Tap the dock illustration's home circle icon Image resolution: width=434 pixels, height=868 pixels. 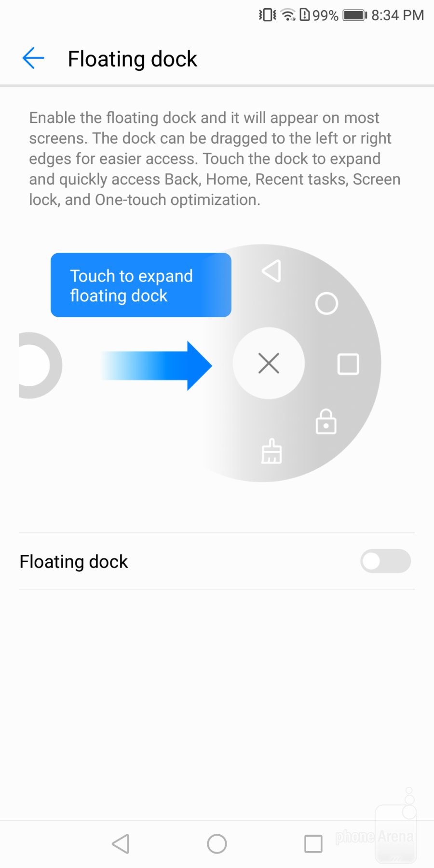[326, 303]
